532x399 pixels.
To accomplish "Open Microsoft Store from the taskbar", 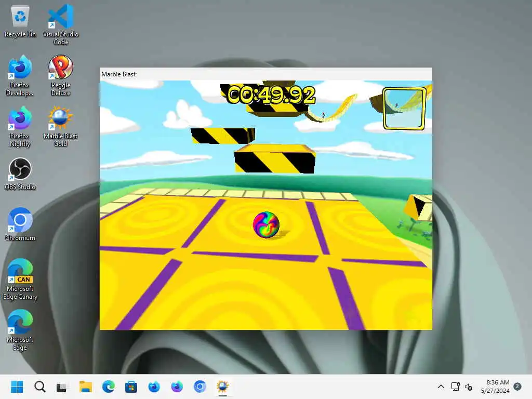I will 131,387.
